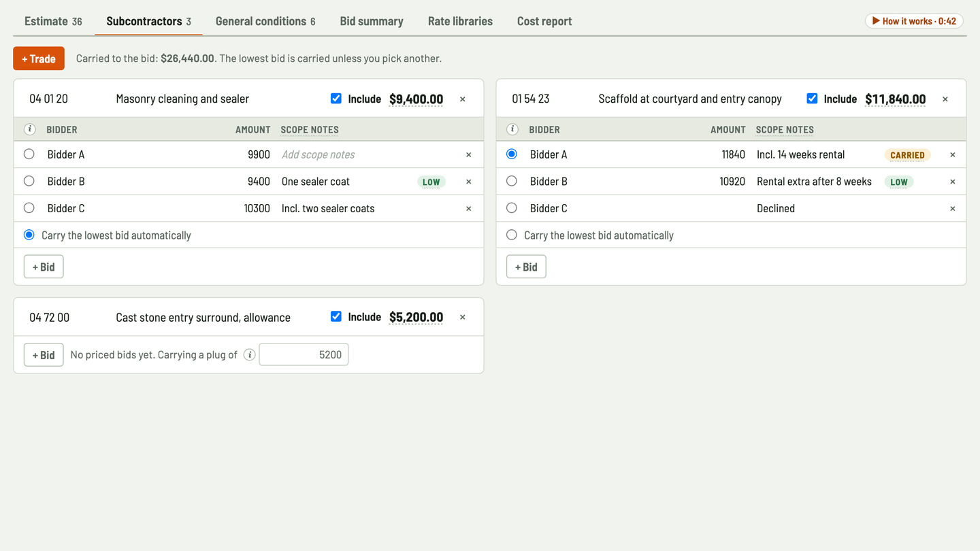980x551 pixels.
Task: Remove the Cast stone entry surround trade
Action: click(x=463, y=317)
